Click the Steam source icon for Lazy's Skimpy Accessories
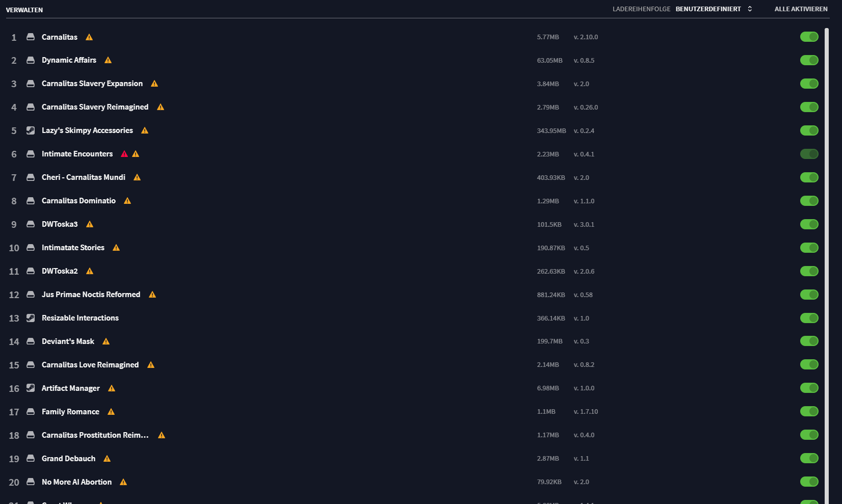 [x=31, y=130]
